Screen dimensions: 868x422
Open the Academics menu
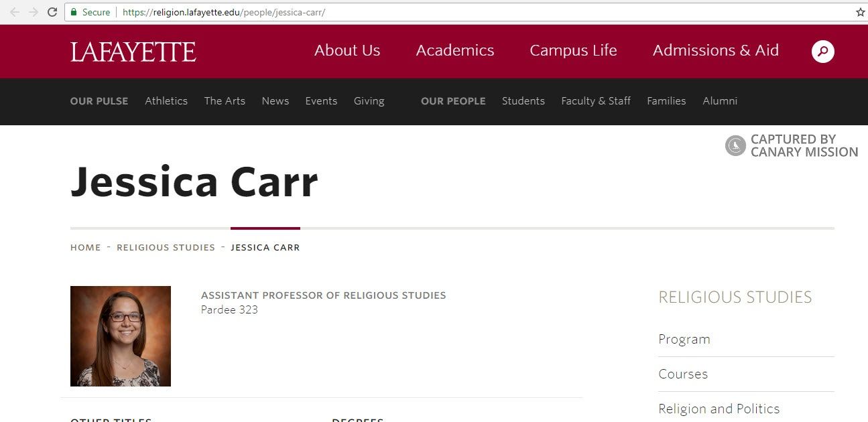455,50
